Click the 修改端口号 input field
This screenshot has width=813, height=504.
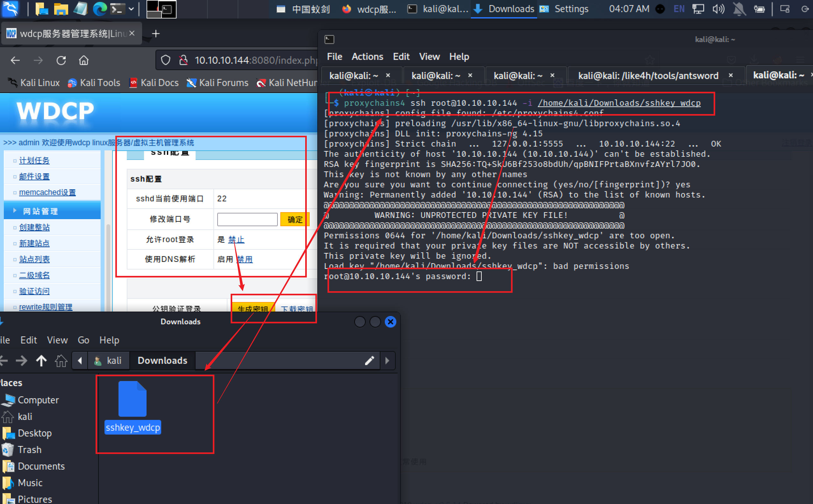pos(247,219)
